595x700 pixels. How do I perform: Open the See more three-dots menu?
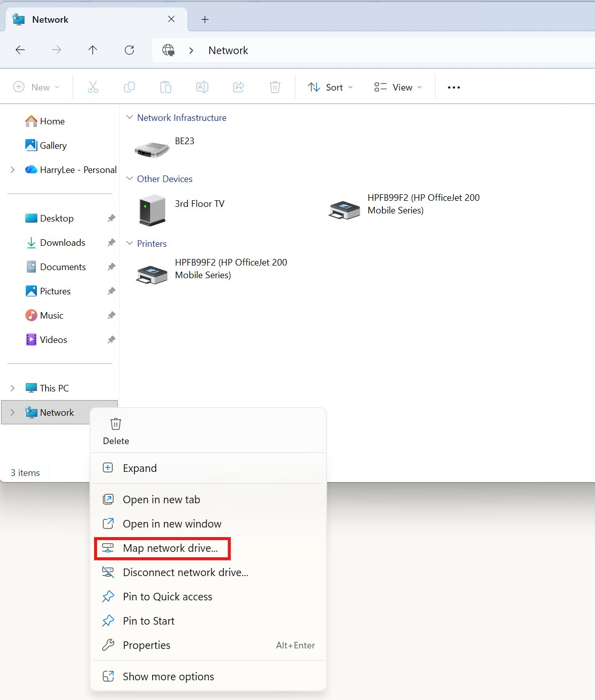pos(454,88)
